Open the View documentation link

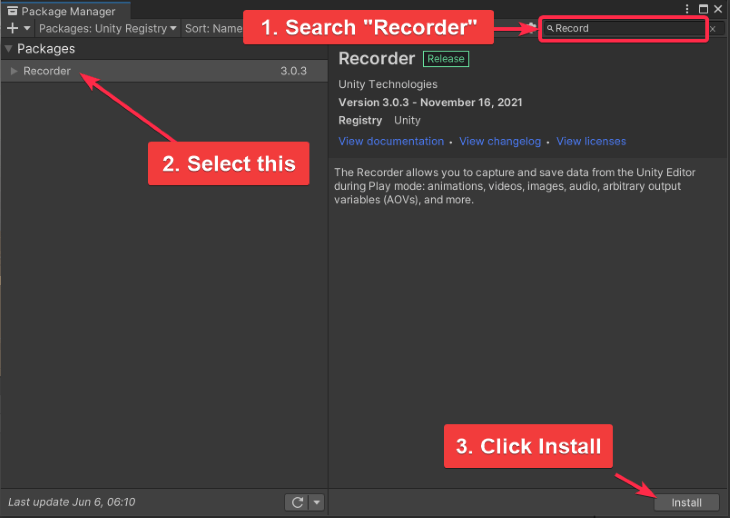pos(391,142)
